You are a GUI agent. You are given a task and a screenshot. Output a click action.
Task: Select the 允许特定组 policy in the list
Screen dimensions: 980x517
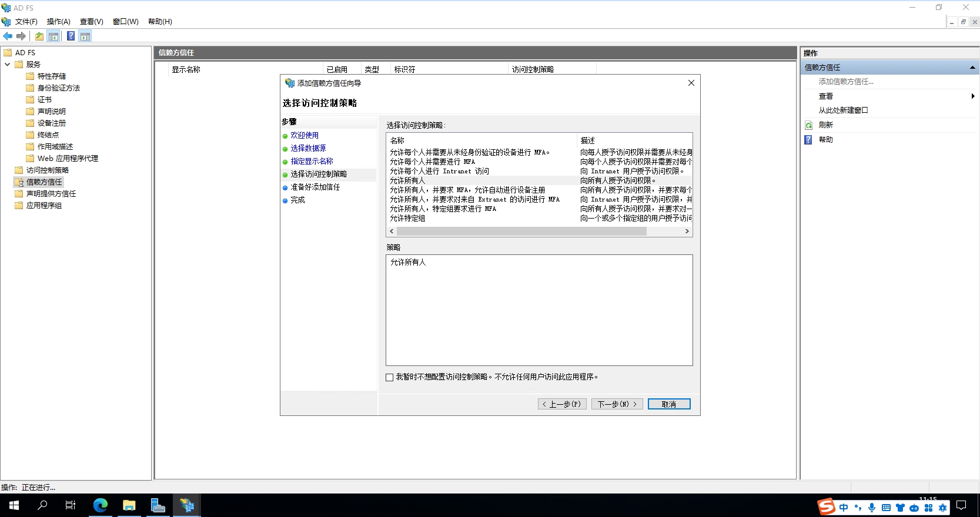[x=407, y=219]
